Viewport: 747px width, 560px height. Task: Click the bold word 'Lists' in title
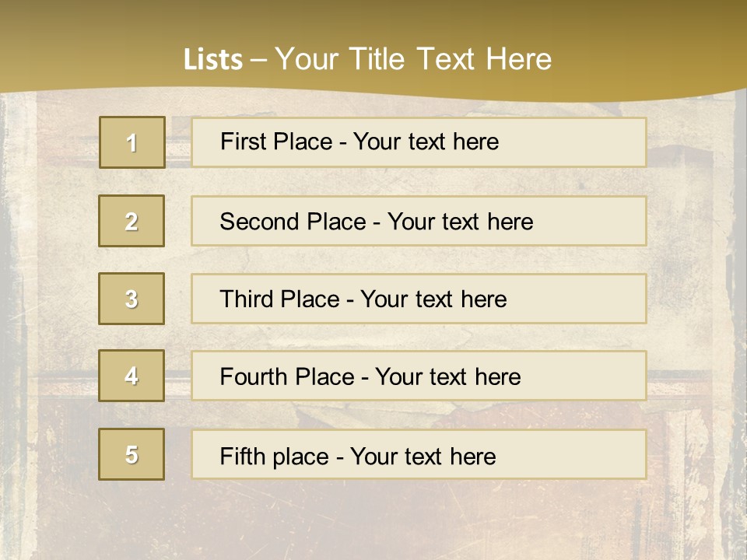pyautogui.click(x=213, y=60)
